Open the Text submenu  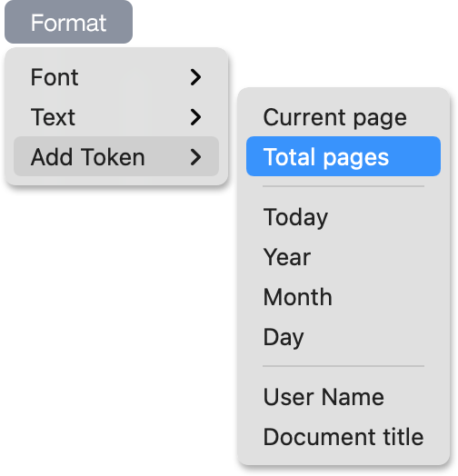116,117
